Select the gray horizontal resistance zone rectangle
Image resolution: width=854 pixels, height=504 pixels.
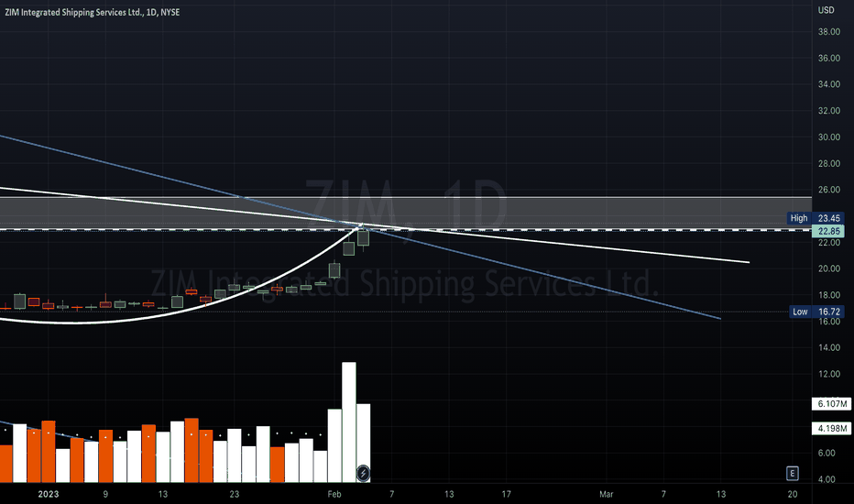406,213
